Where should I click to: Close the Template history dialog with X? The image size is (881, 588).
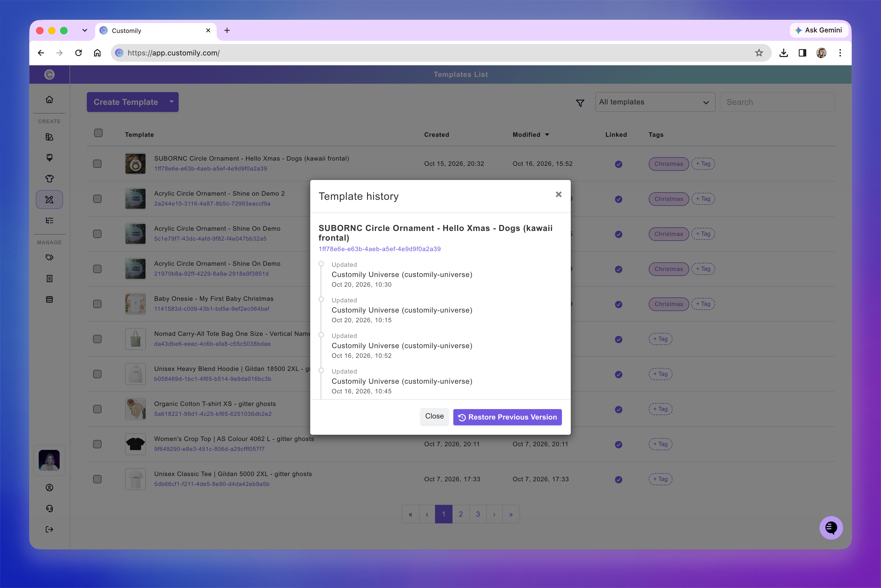tap(558, 194)
